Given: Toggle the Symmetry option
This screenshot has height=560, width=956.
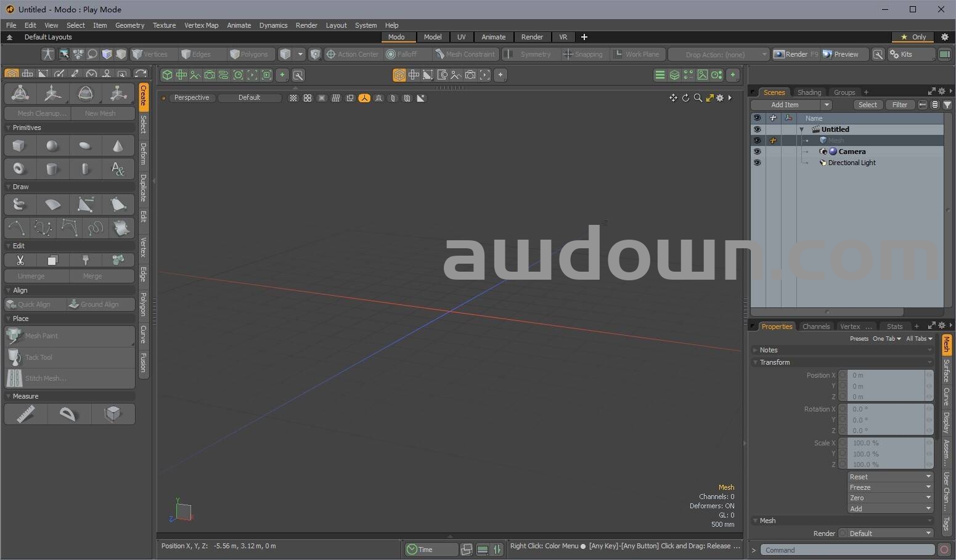Looking at the screenshot, I should [529, 54].
